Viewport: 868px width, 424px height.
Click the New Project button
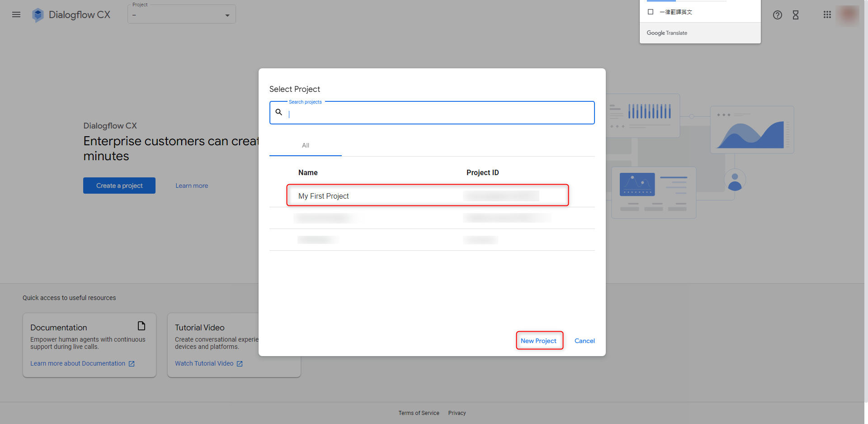[x=539, y=341]
